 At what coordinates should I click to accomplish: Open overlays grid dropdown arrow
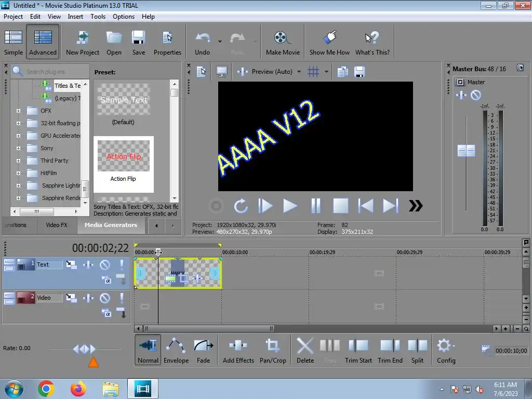pos(326,72)
